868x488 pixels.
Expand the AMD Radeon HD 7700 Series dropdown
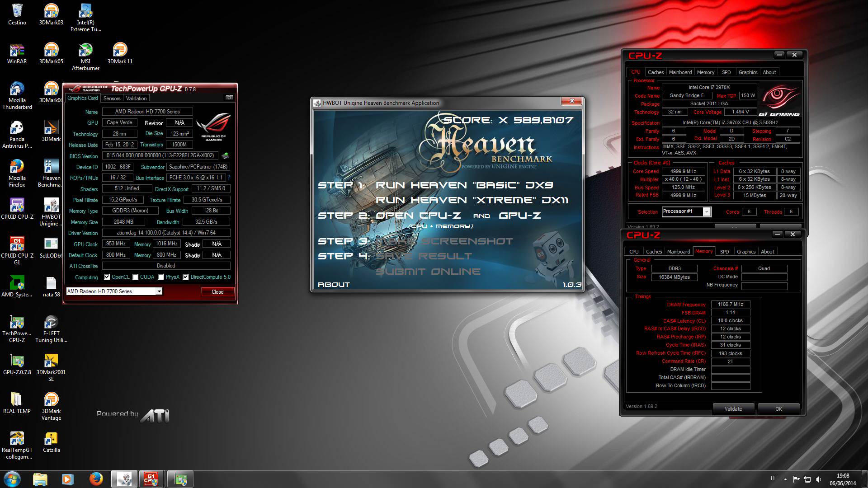(159, 291)
